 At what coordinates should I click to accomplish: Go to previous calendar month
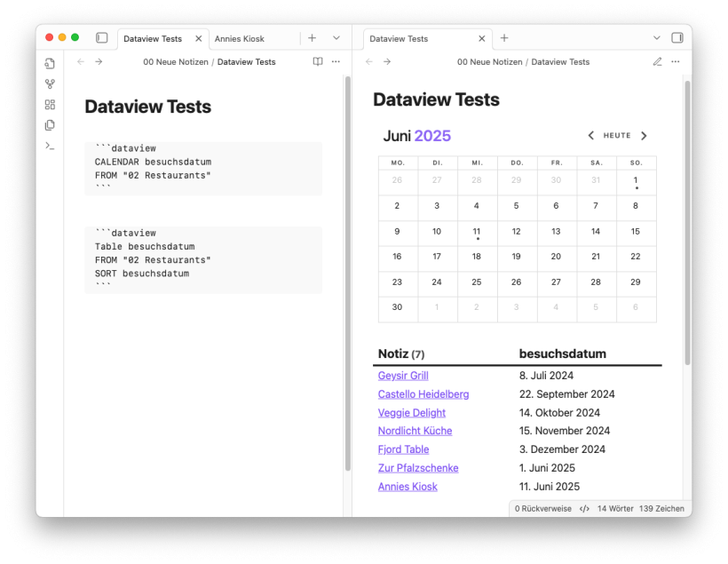[x=591, y=136]
